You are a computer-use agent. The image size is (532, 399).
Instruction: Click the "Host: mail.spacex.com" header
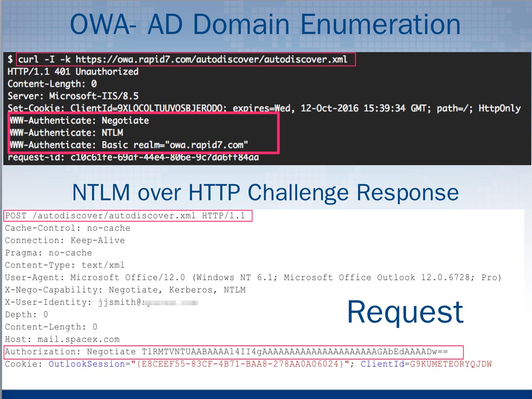[62, 340]
